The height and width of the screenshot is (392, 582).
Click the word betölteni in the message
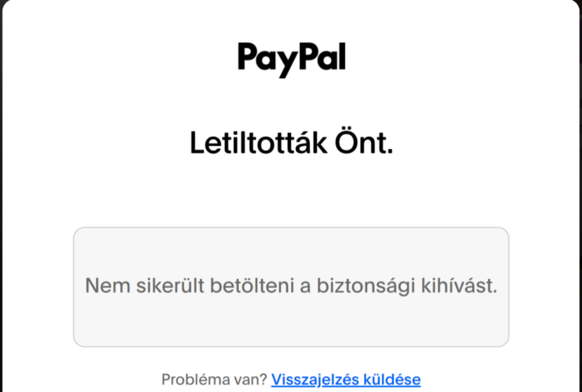coord(252,286)
